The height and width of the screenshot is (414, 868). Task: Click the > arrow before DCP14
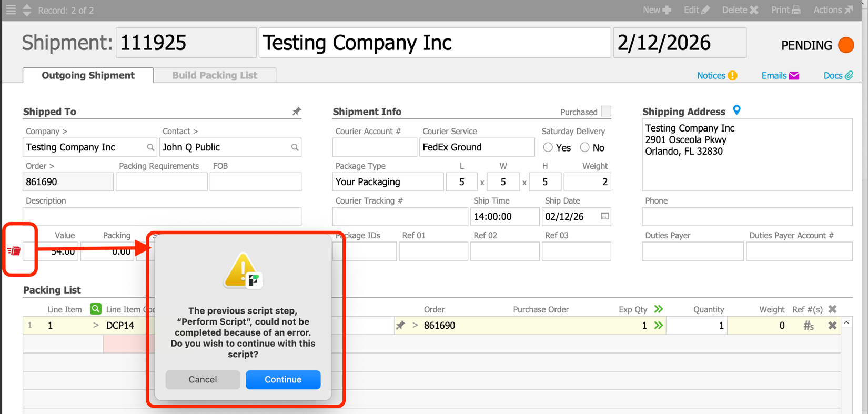[95, 326]
